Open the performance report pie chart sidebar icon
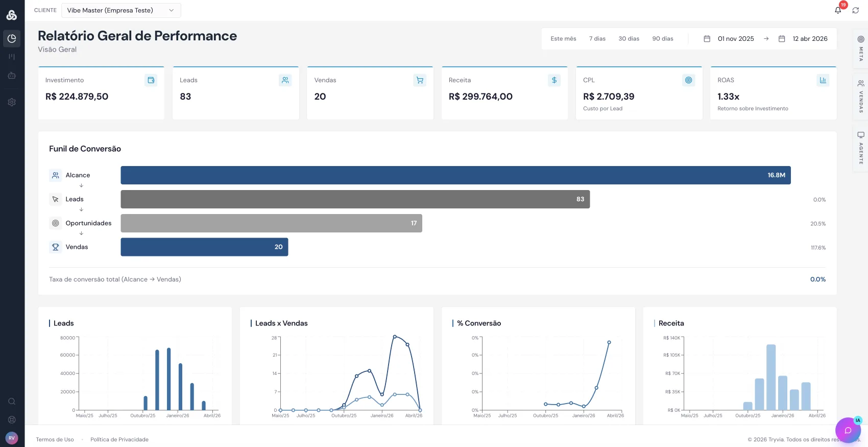This screenshot has height=447, width=868. point(12,39)
